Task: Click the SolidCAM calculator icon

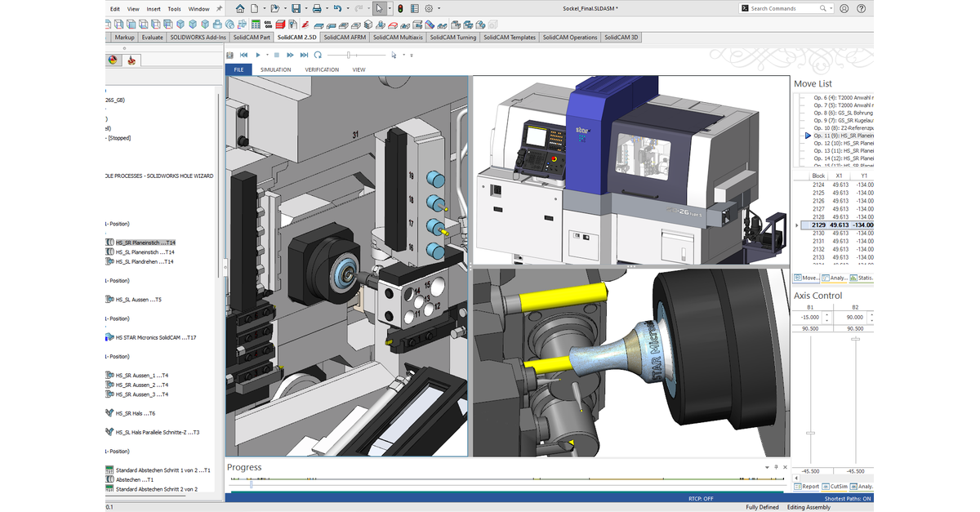Action: 256,24
